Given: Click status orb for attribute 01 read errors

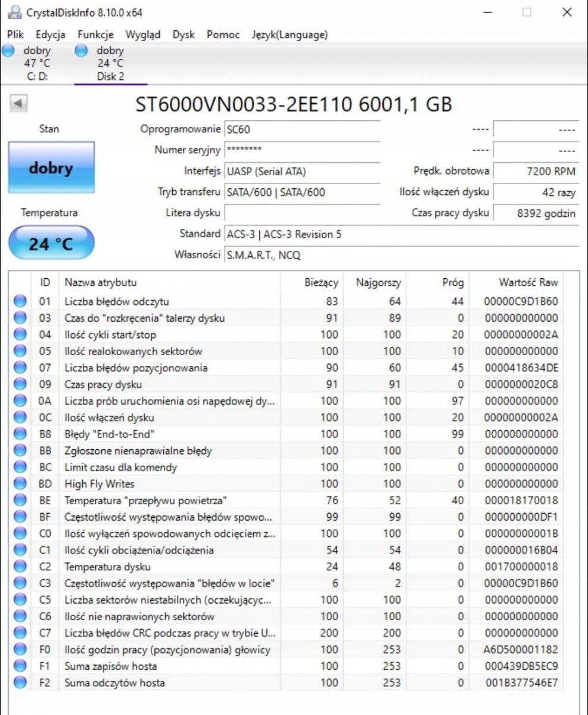Looking at the screenshot, I should 20,301.
